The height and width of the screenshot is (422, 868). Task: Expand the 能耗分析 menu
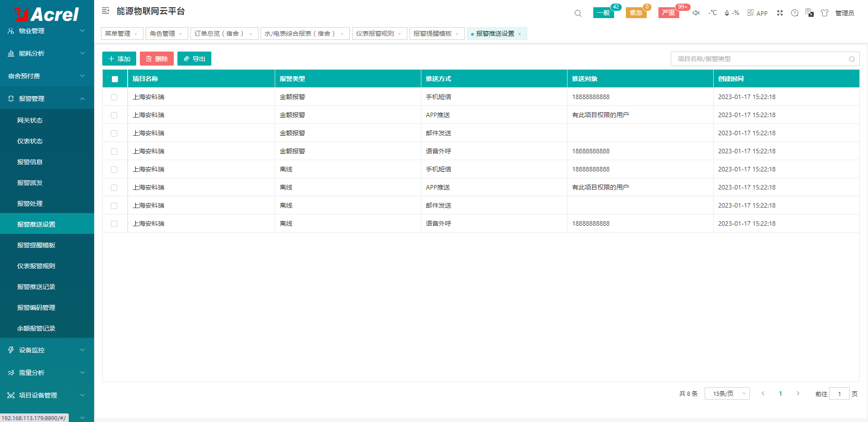pos(47,53)
